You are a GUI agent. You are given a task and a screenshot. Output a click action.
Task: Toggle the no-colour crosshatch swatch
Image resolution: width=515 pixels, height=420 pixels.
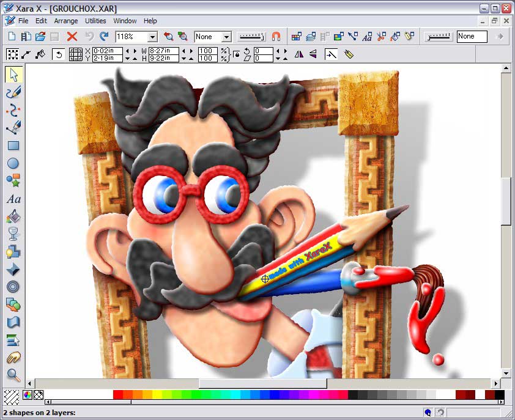tap(39, 395)
